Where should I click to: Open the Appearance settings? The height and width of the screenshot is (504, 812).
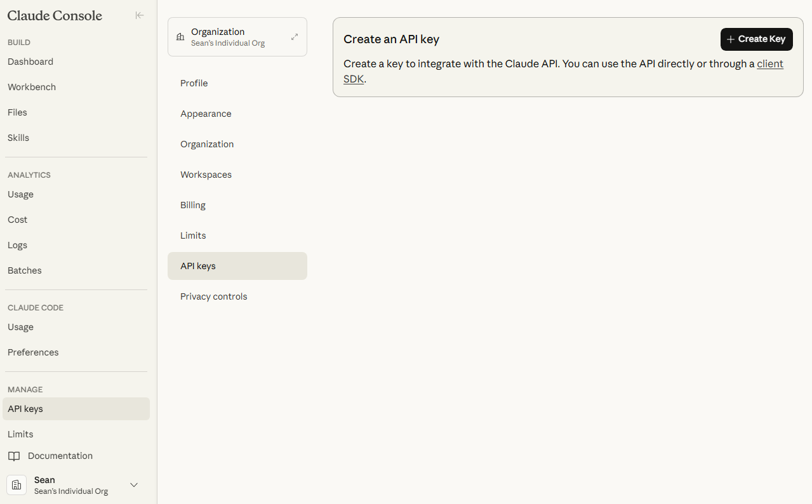tap(206, 114)
